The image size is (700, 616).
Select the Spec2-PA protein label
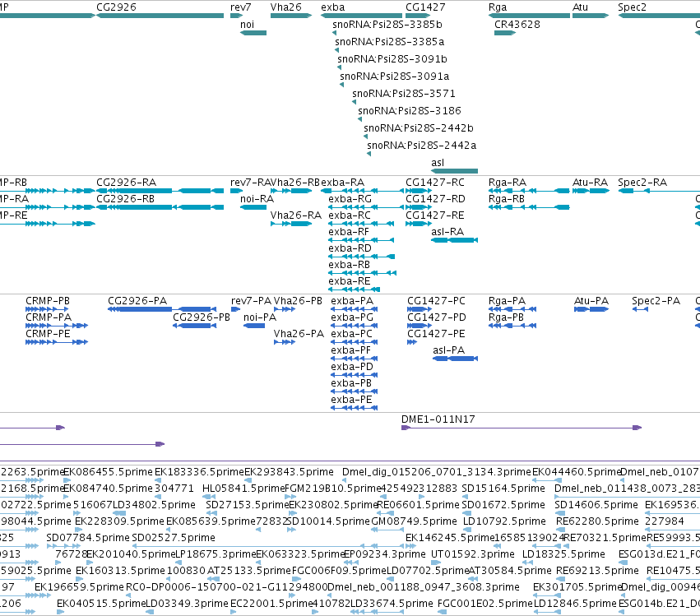656,301
